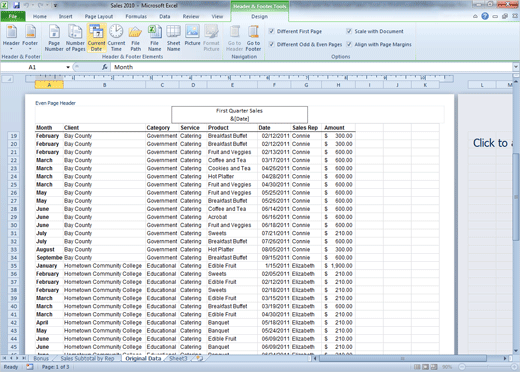Switch to Normal view in status bar
Image resolution: width=520 pixels, height=372 pixels.
point(417,367)
